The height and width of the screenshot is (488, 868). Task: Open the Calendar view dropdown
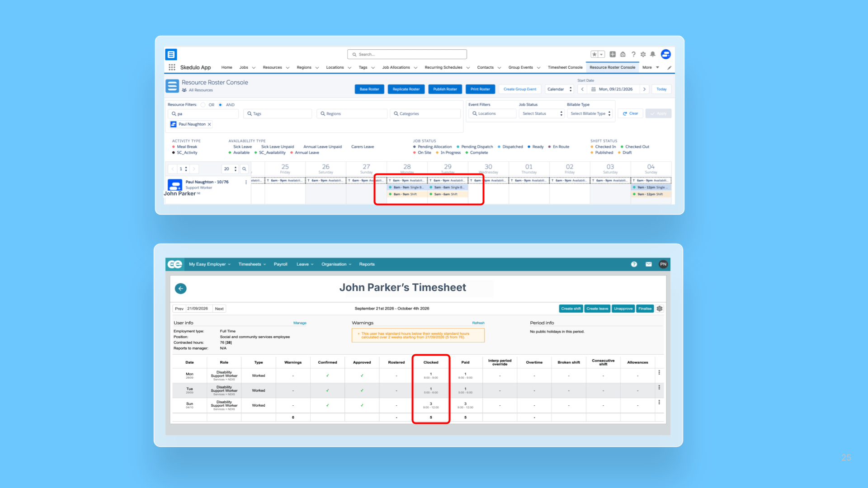pos(560,89)
